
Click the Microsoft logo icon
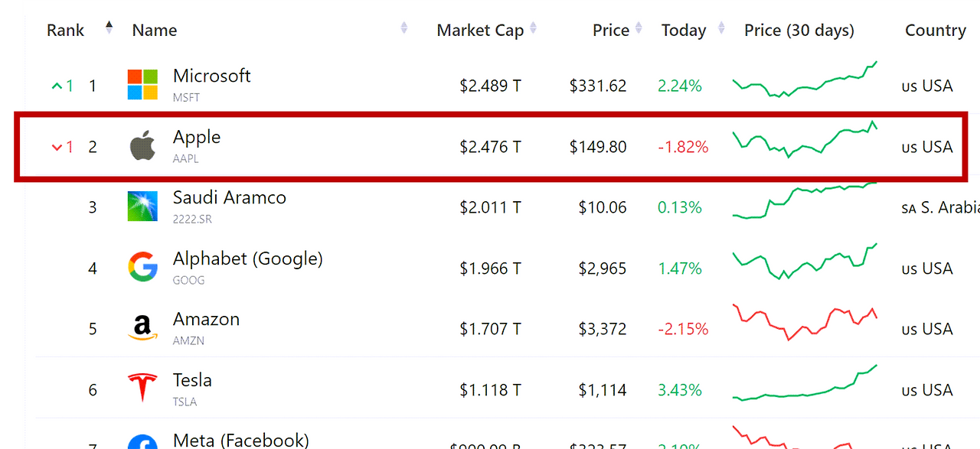click(142, 84)
